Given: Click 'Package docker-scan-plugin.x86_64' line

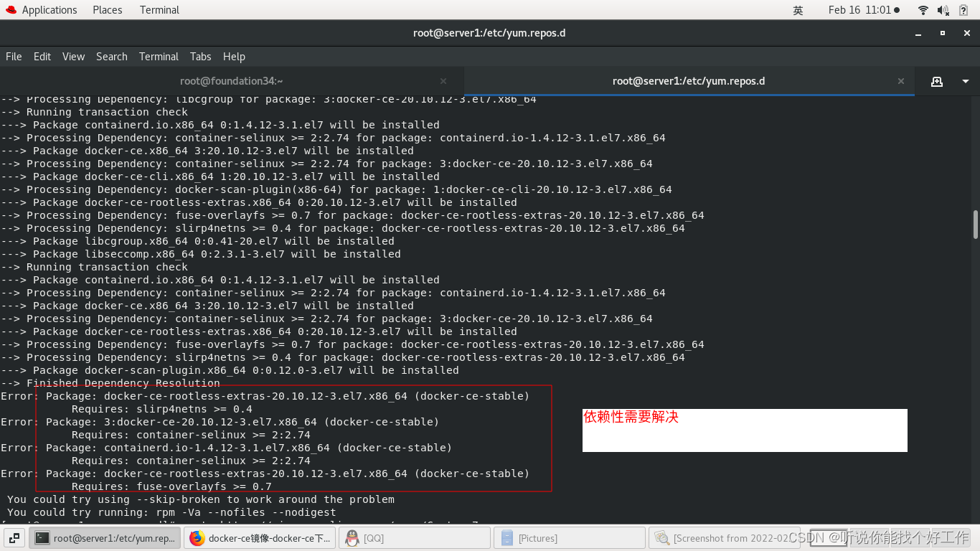Looking at the screenshot, I should 230,370.
